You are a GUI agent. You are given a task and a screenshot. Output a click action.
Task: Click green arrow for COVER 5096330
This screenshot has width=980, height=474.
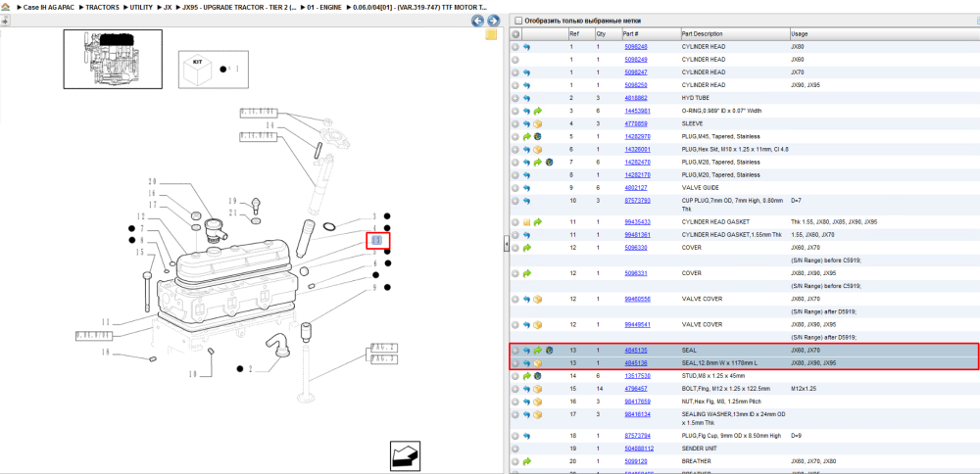(526, 248)
